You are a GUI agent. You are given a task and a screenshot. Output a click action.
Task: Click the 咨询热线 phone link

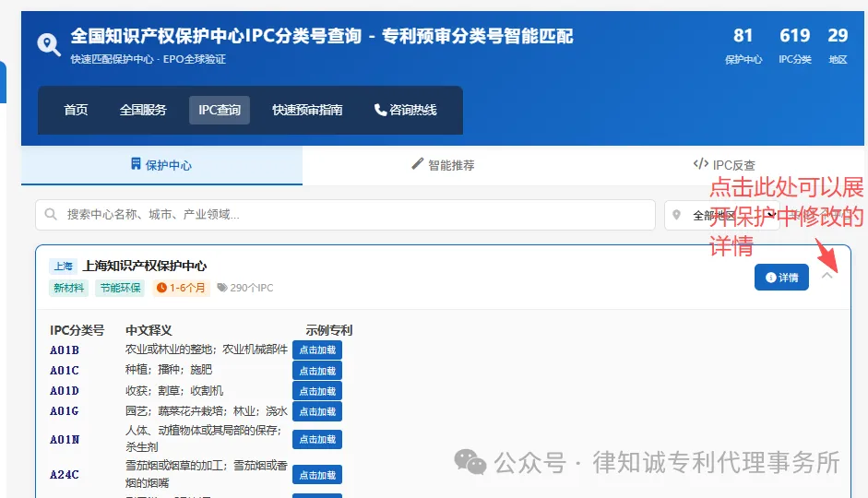pyautogui.click(x=406, y=110)
